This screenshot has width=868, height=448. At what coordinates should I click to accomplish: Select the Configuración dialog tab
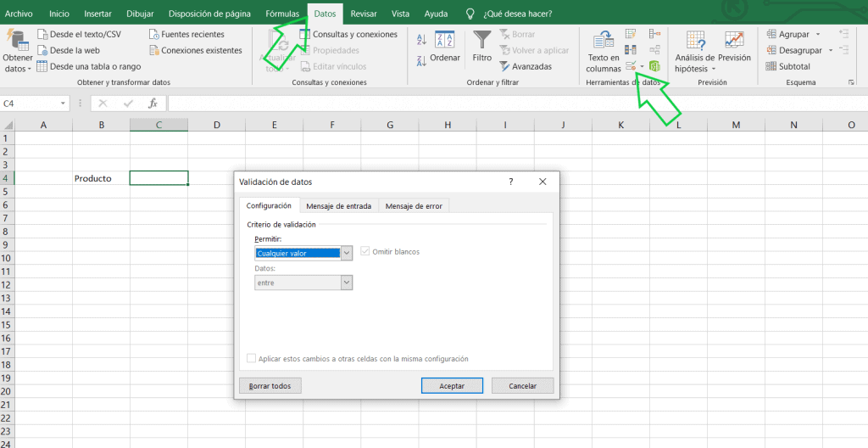(x=269, y=205)
